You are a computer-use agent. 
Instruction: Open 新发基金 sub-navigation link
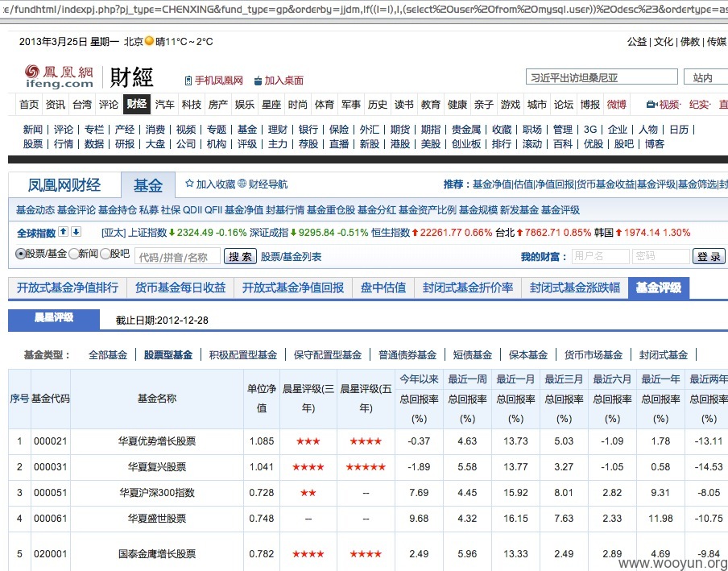(x=519, y=210)
